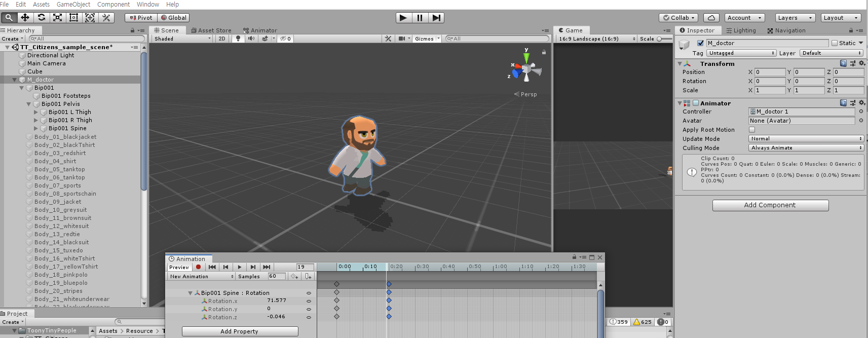Screen dimensions: 868x338
Task: Go to last animation keyframe
Action: tap(267, 267)
